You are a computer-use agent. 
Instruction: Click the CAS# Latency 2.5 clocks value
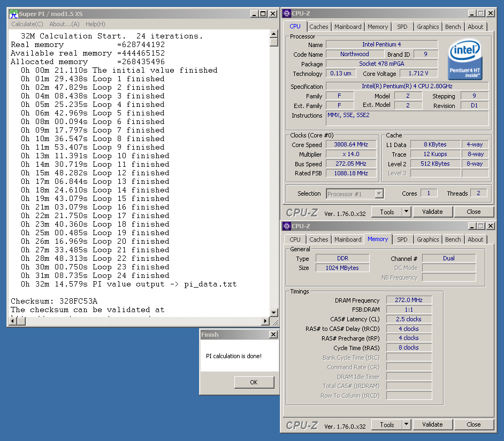point(409,319)
